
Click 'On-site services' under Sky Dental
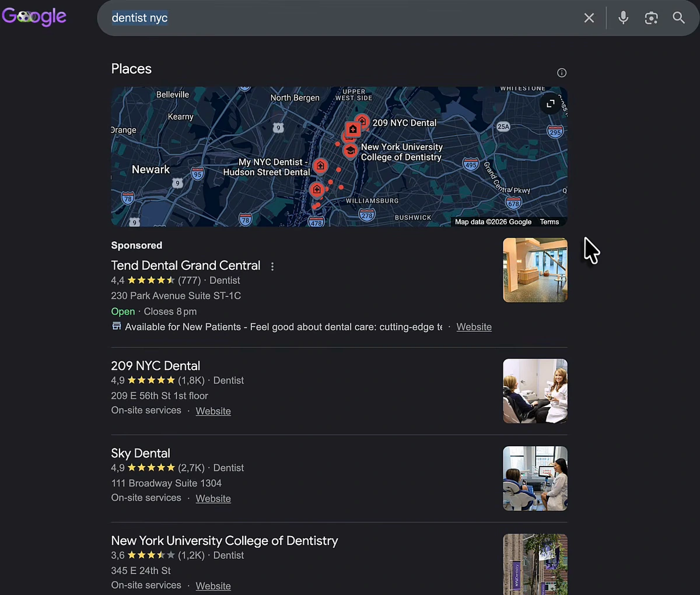(146, 498)
